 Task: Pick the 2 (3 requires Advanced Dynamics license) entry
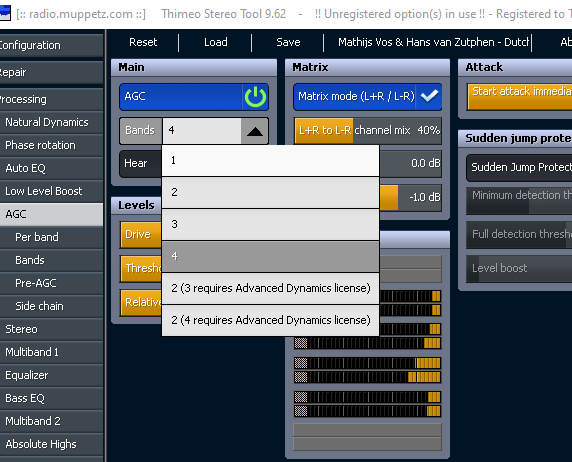(270, 288)
